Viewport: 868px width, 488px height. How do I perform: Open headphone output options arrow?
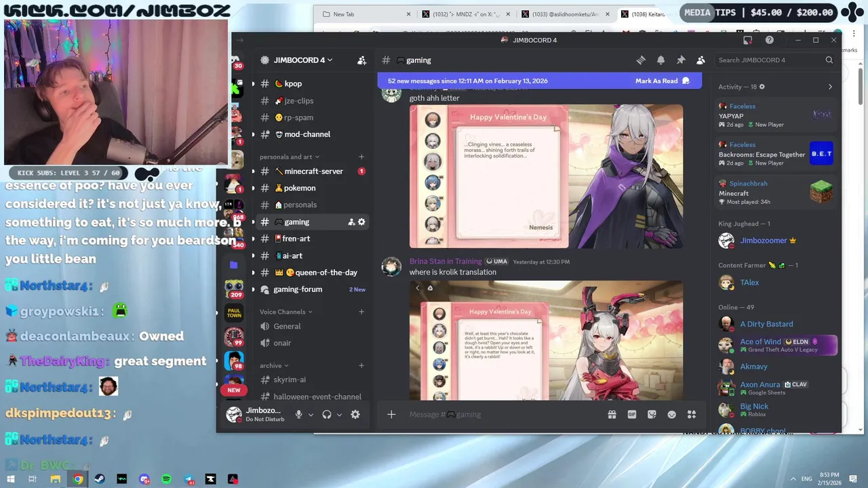pos(339,415)
